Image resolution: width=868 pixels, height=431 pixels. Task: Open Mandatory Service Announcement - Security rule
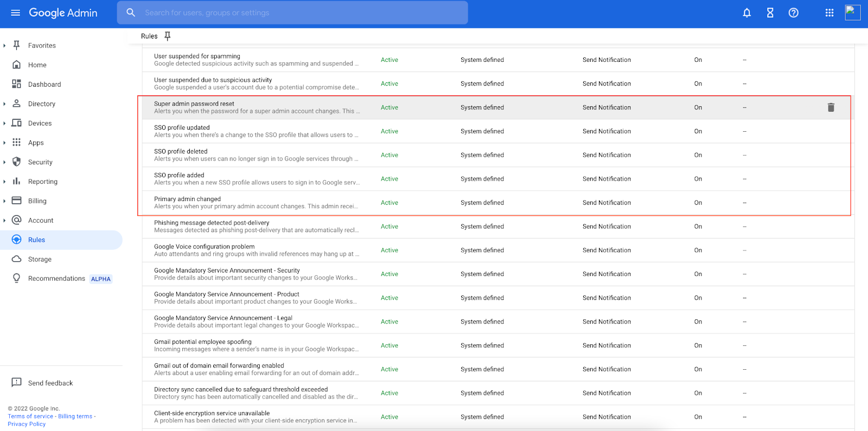499,274
